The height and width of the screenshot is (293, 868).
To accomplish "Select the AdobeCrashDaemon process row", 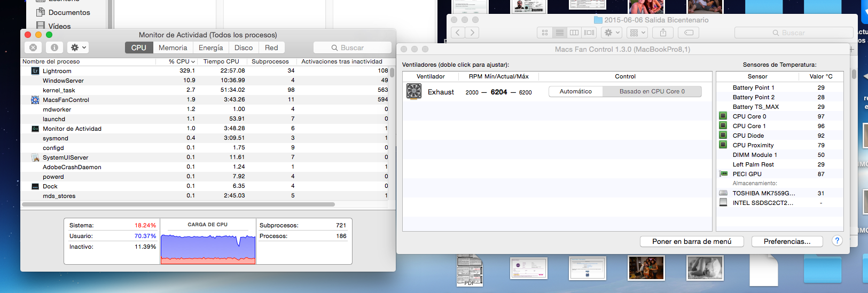I will [205, 167].
